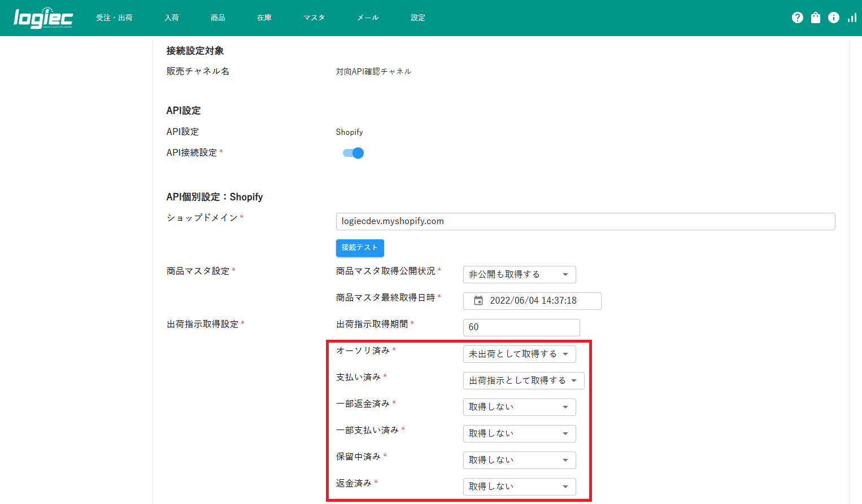Click the bar chart signal icon
Image resolution: width=862 pixels, height=504 pixels.
pyautogui.click(x=851, y=17)
